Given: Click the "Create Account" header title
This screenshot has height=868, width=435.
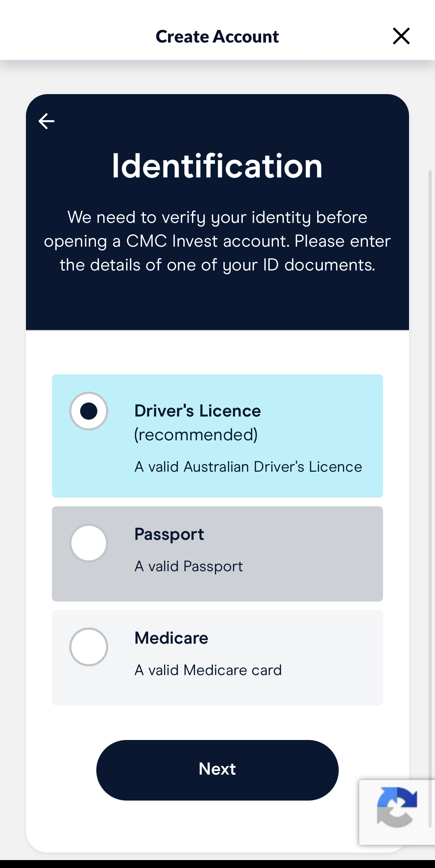Looking at the screenshot, I should 217,36.
